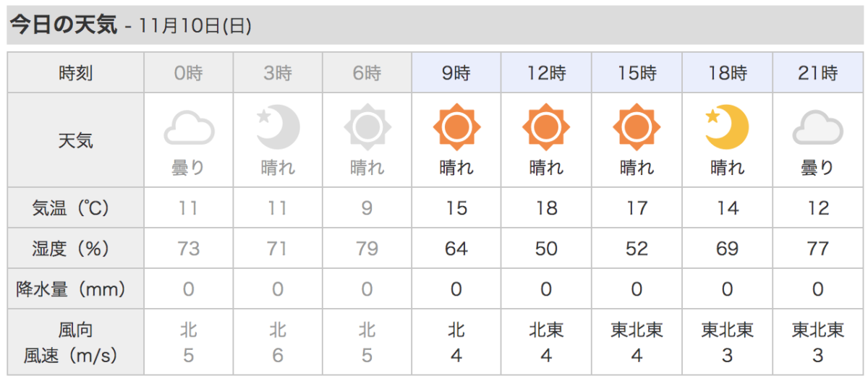868x381 pixels.
Task: Click the 18時 column header
Action: (x=727, y=72)
